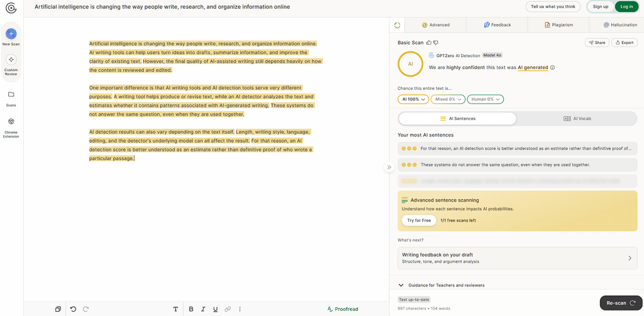Click the text format T icon
Image resolution: width=644 pixels, height=316 pixels.
[x=176, y=309]
